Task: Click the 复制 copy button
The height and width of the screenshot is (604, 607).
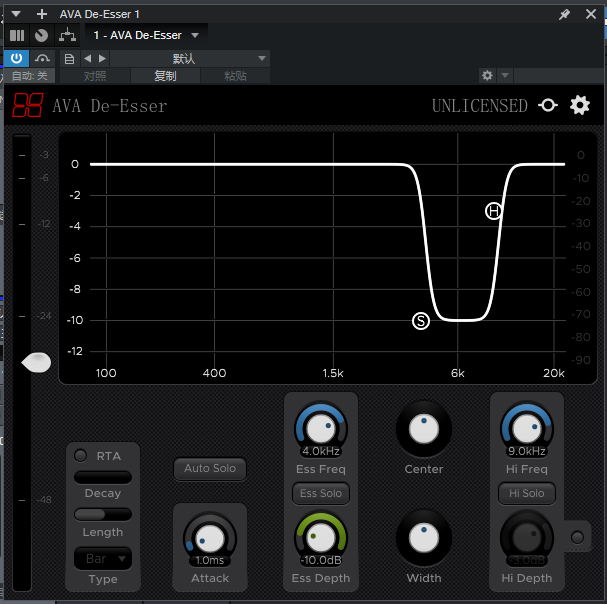Action: [x=165, y=76]
